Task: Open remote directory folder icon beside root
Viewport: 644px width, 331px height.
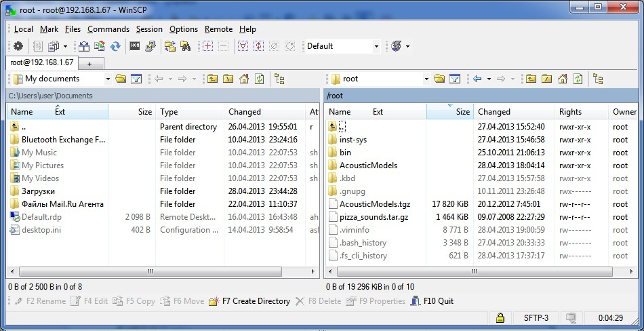Action: [439, 79]
